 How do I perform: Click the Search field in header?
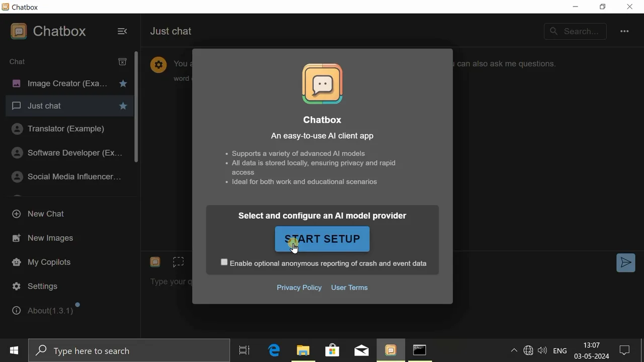click(x=575, y=31)
